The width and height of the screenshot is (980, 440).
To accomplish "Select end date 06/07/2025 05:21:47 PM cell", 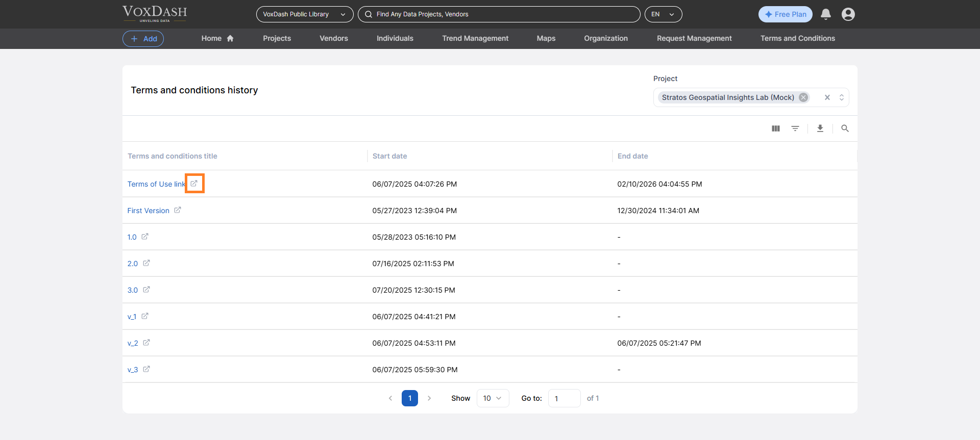I will click(659, 343).
